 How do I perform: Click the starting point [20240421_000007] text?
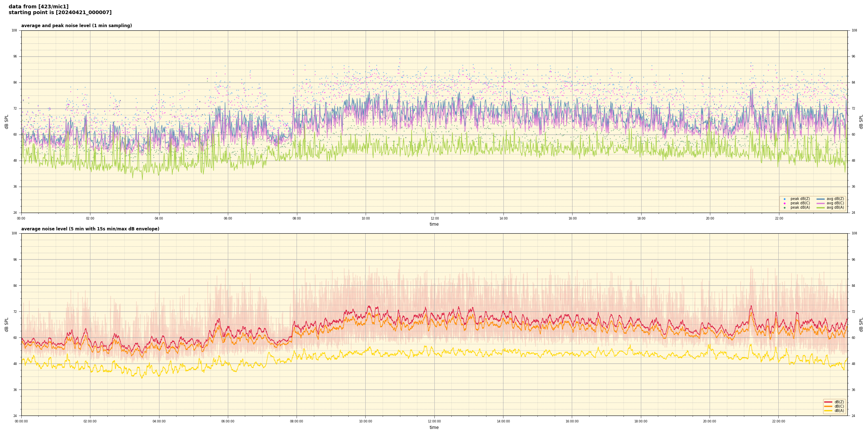pyautogui.click(x=60, y=13)
